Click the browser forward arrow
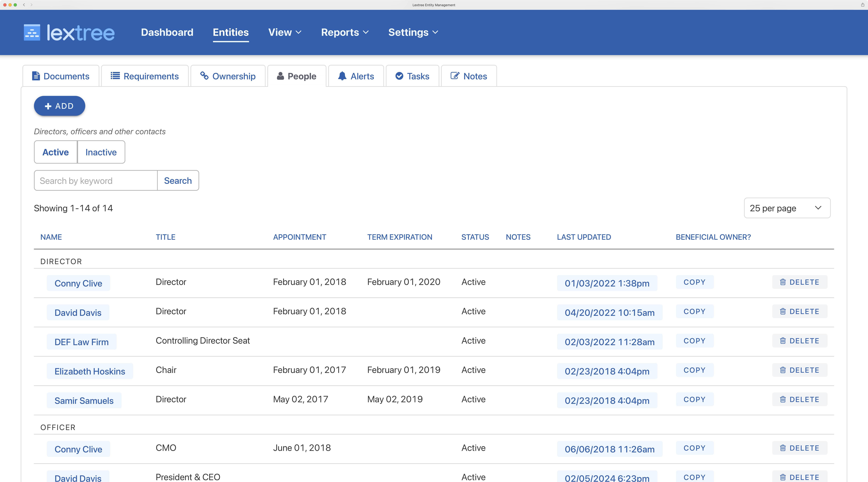The width and height of the screenshot is (868, 482). 31,5
